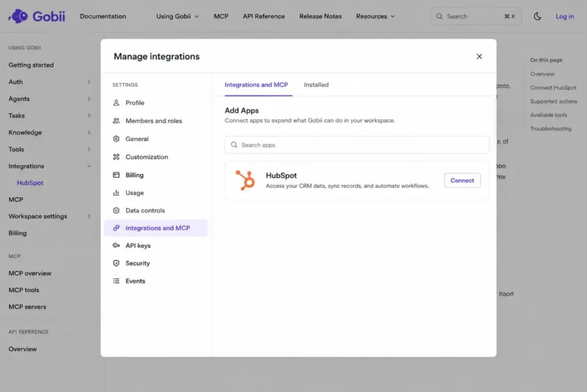
Task: Open MCP tools in sidebar
Action: click(x=24, y=290)
